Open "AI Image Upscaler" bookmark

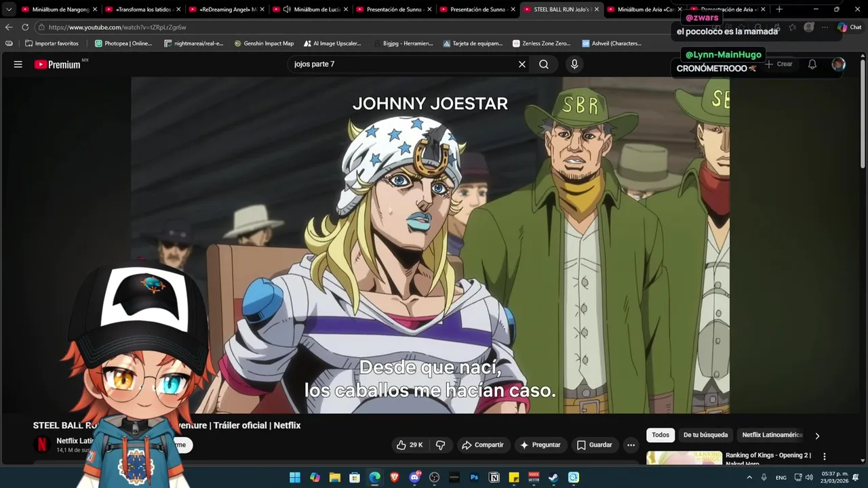pos(332,43)
